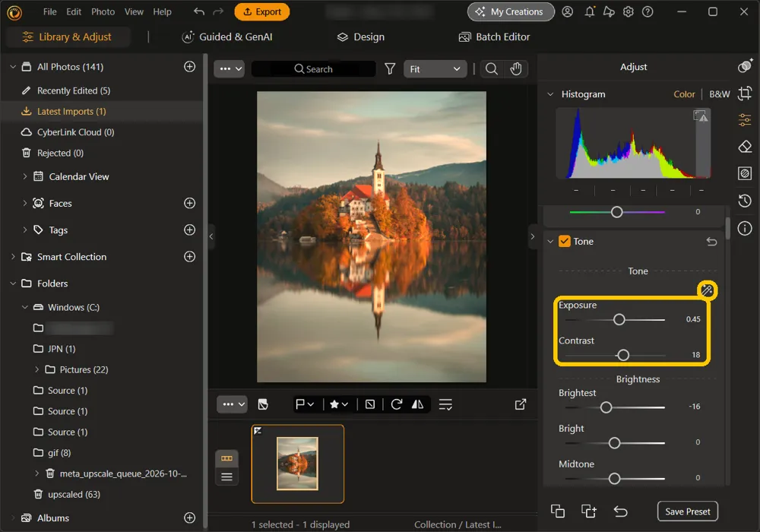This screenshot has height=532, width=760.
Task: Select the Eraser tool in right sidebar
Action: pyautogui.click(x=745, y=147)
